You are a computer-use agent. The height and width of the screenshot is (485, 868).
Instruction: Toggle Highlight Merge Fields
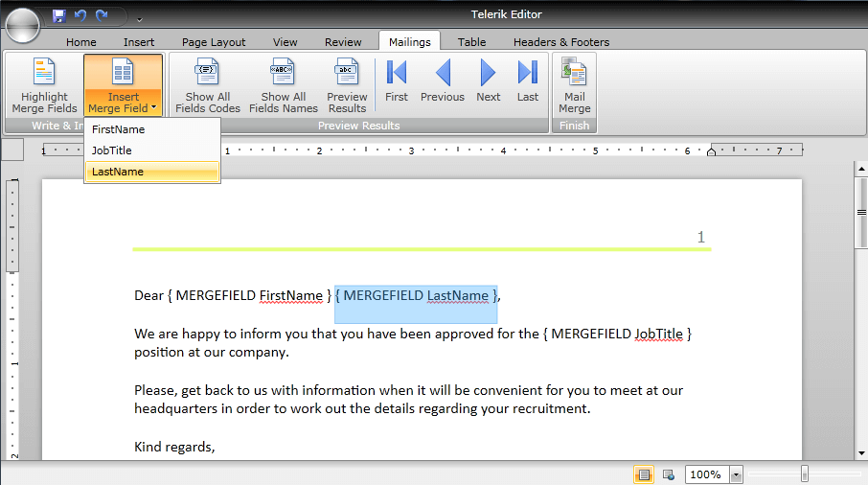pos(44,86)
